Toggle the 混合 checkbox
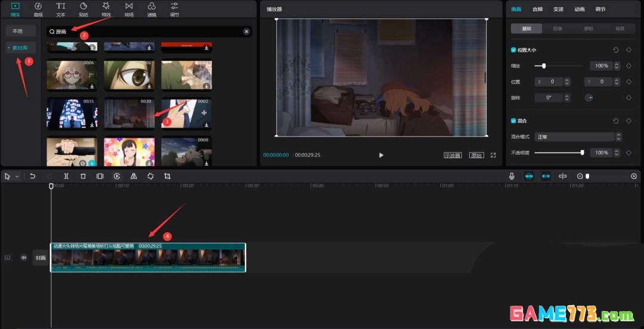The height and width of the screenshot is (329, 644). 513,121
